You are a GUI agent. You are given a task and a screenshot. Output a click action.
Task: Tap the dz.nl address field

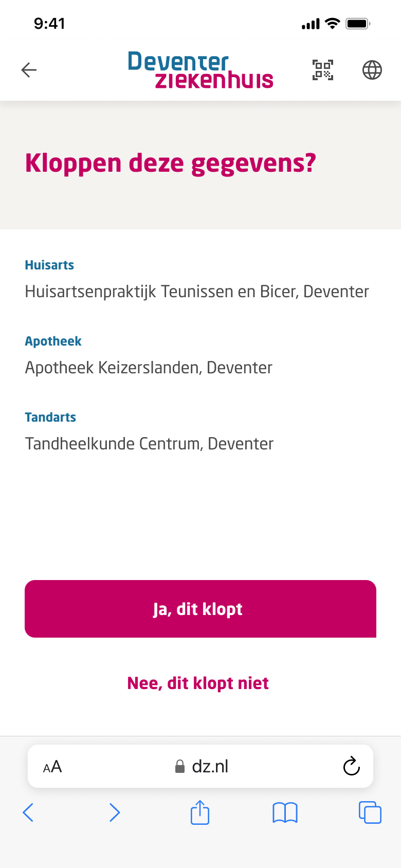(210, 766)
